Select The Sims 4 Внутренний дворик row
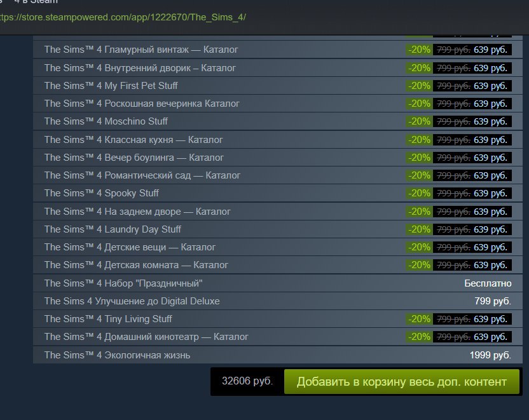The width and height of the screenshot is (529, 420). (278, 68)
